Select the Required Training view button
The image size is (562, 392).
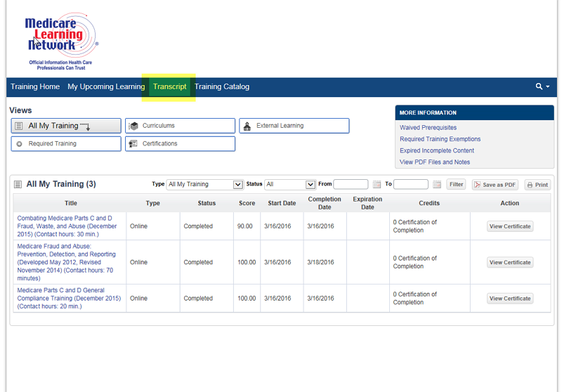click(66, 144)
